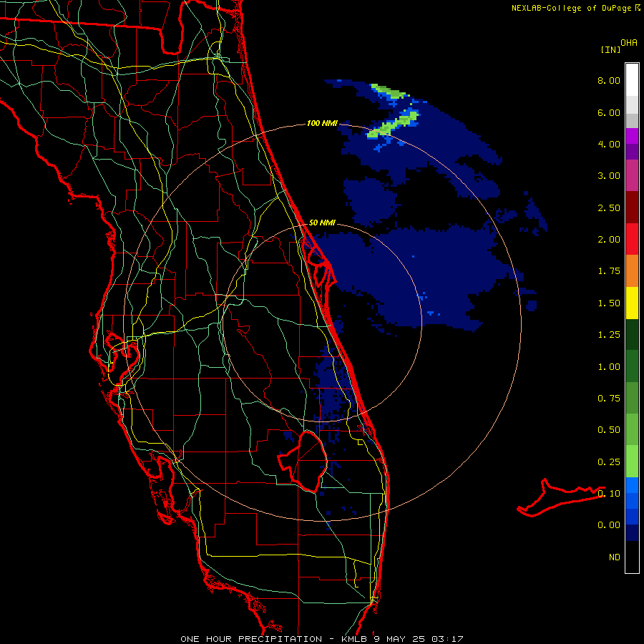The image size is (644, 644).
Task: Click the 50 NMI range ring label
Action: pos(322,223)
